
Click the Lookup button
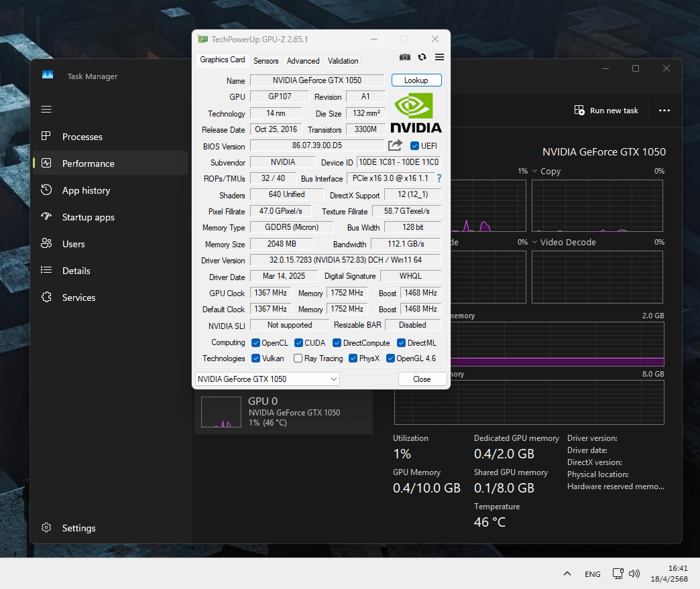(x=416, y=80)
